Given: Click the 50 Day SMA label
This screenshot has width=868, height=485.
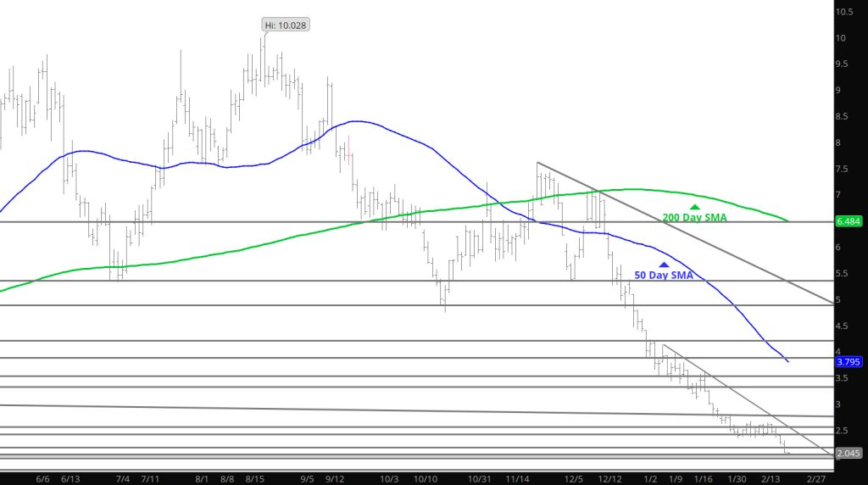Looking at the screenshot, I should [664, 276].
